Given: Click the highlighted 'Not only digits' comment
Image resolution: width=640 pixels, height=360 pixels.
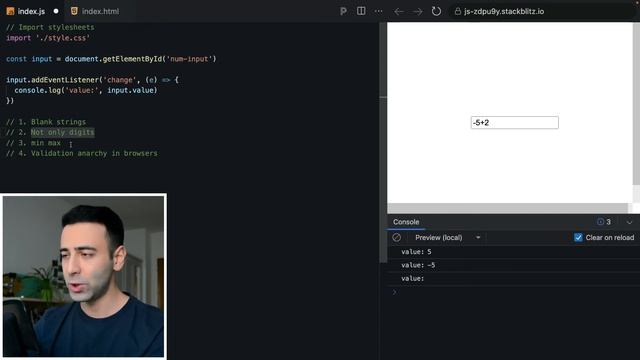Looking at the screenshot, I should pyautogui.click(x=62, y=132).
